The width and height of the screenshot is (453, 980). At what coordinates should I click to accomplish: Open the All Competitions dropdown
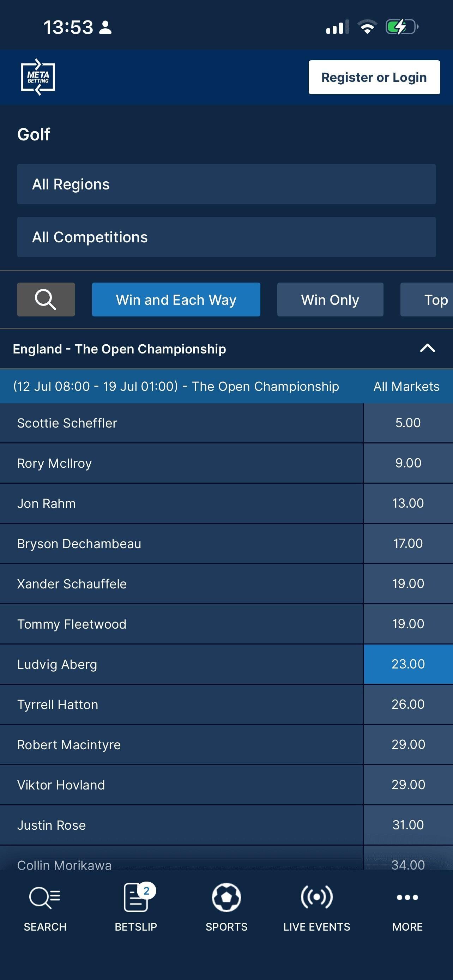tap(226, 237)
